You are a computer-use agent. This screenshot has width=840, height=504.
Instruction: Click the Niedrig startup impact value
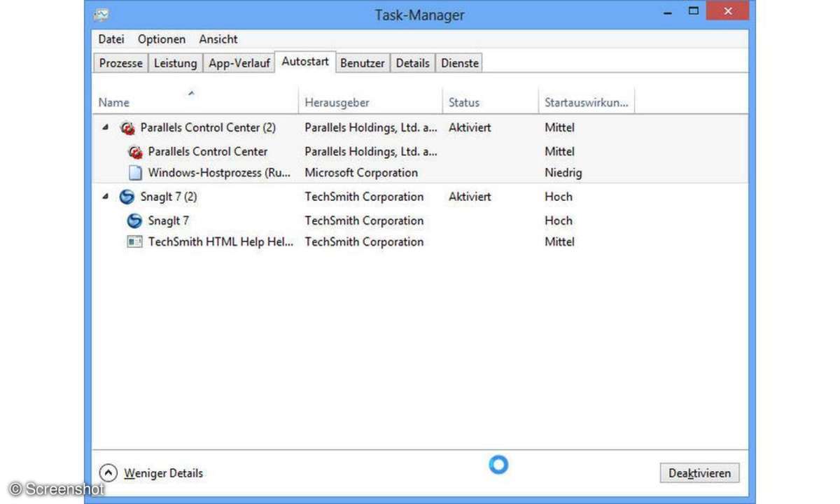pos(563,173)
